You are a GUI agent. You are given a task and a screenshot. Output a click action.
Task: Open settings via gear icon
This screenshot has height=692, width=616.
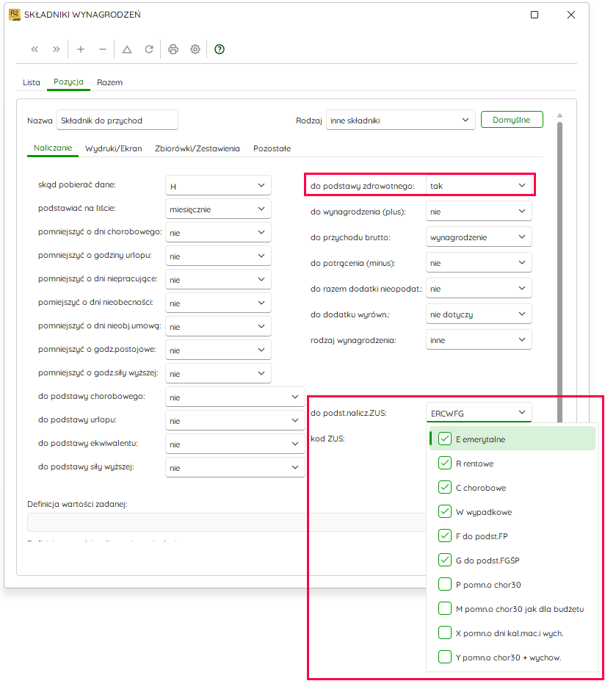[x=195, y=49]
